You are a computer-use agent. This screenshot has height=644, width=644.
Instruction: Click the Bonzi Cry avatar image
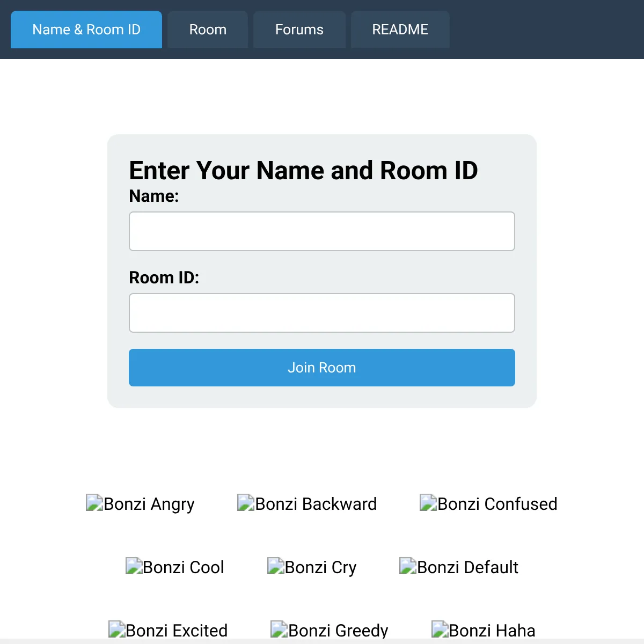point(312,567)
